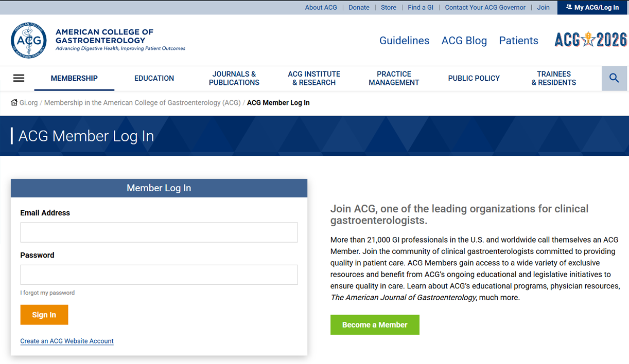
Task: Open the Practice Management menu
Action: click(x=394, y=78)
